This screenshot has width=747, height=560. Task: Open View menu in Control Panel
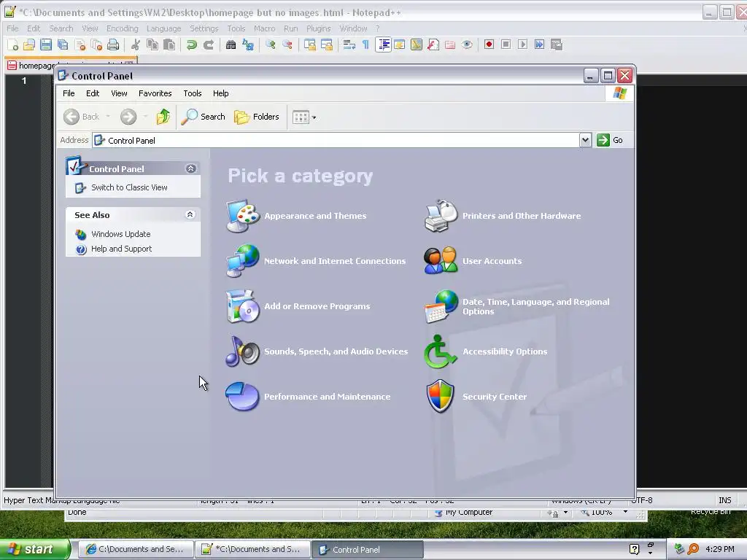119,93
